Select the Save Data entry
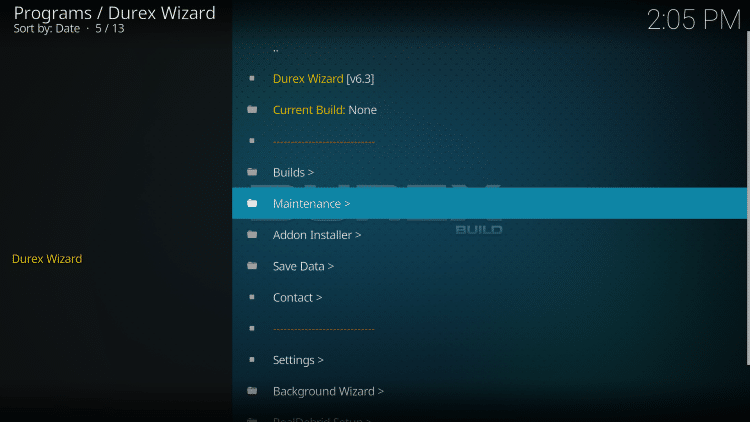The image size is (750, 422). 303,266
